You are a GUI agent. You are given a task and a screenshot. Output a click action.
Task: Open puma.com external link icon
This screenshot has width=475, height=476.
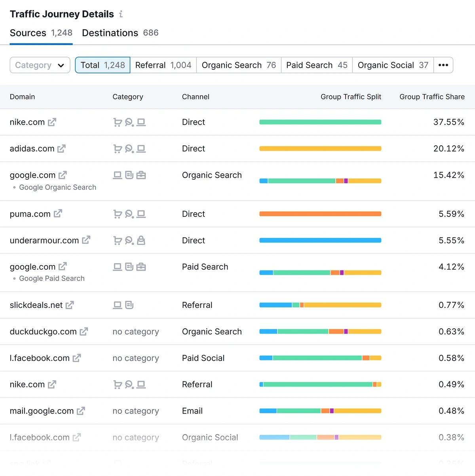58,214
